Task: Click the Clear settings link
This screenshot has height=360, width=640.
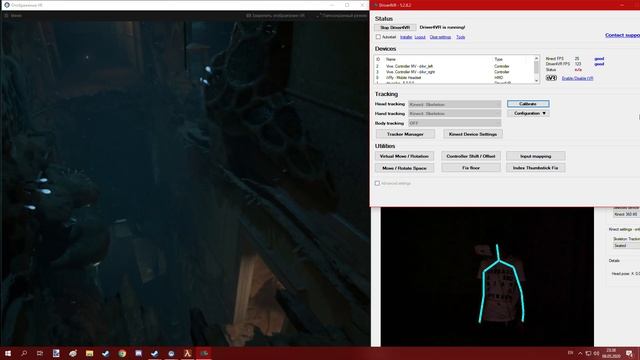Action: pos(440,37)
